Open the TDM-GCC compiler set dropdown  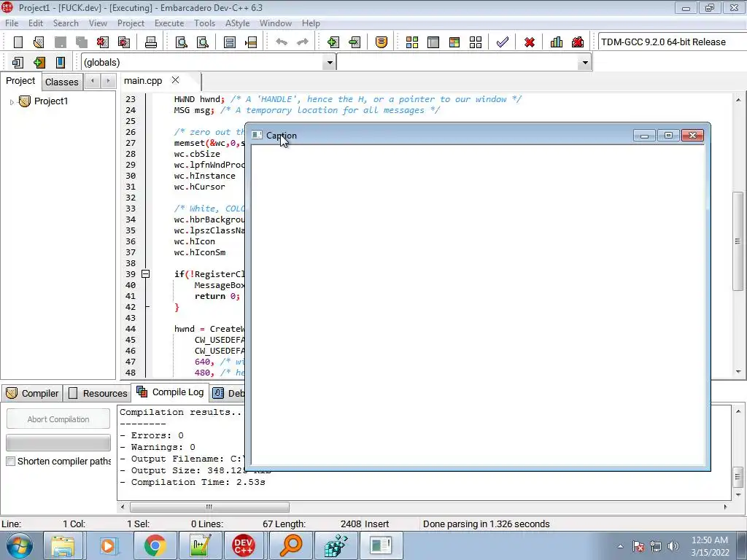tap(672, 42)
